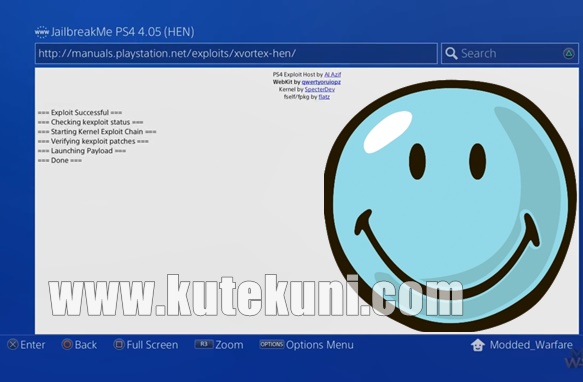
Task: Focus the Search field
Action: (510, 54)
